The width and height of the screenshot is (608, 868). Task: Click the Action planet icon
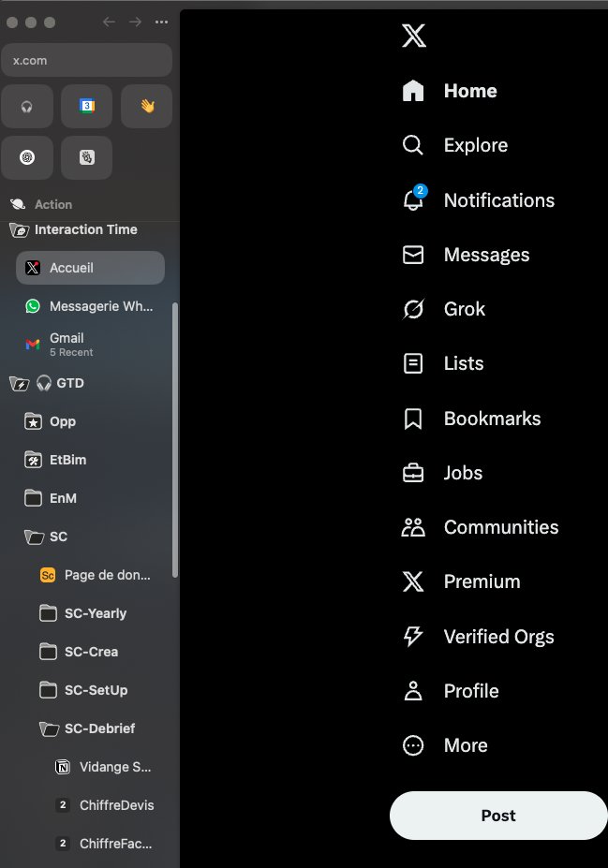tap(18, 204)
